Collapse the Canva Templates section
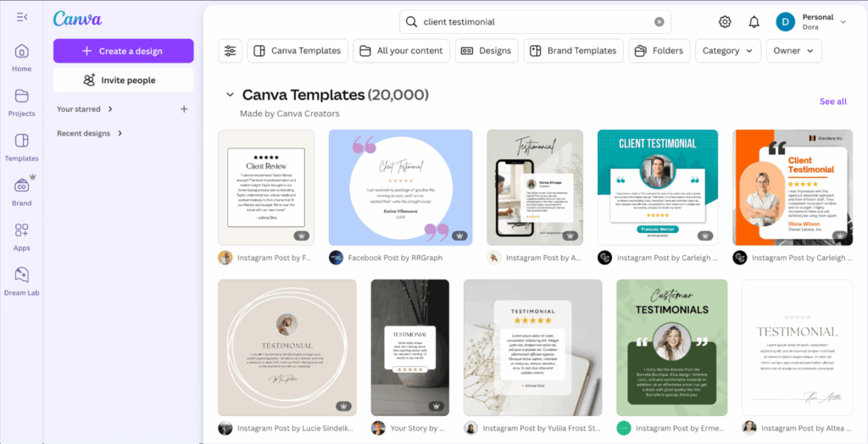868x444 pixels. tap(229, 95)
